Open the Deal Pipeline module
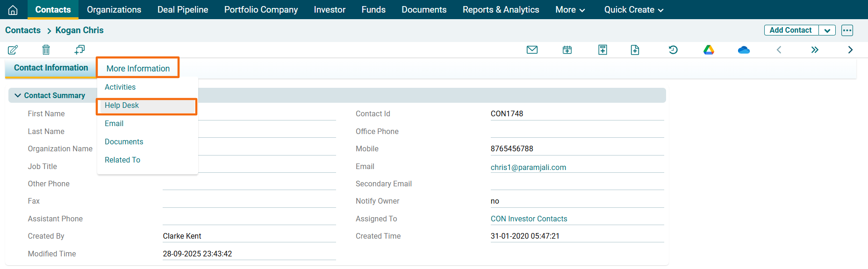868x269 pixels. 183,10
